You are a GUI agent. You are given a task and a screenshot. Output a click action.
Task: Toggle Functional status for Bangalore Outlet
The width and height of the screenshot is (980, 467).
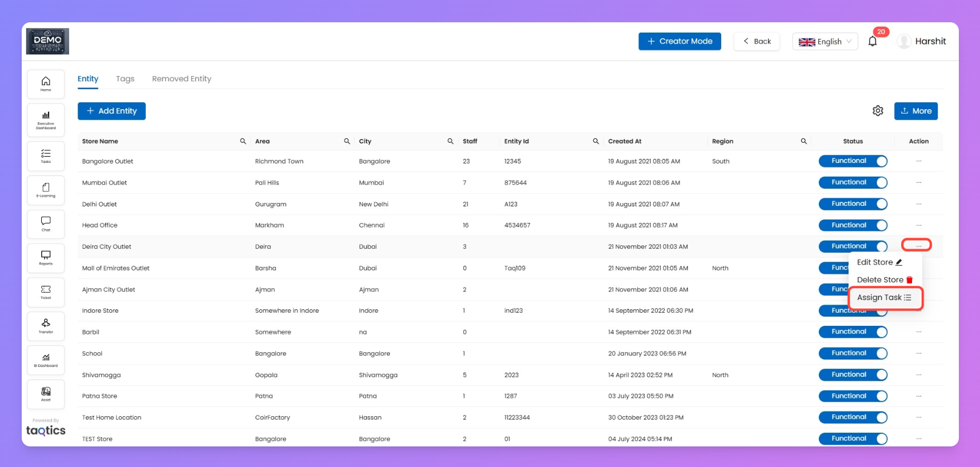point(853,161)
